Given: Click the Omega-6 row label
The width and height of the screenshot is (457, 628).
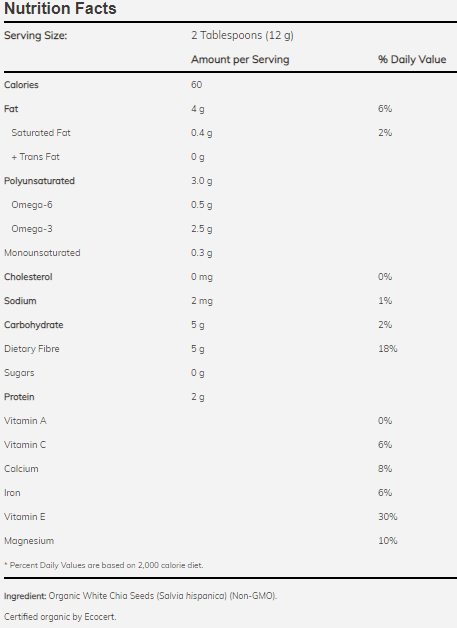Looking at the screenshot, I should [32, 205].
